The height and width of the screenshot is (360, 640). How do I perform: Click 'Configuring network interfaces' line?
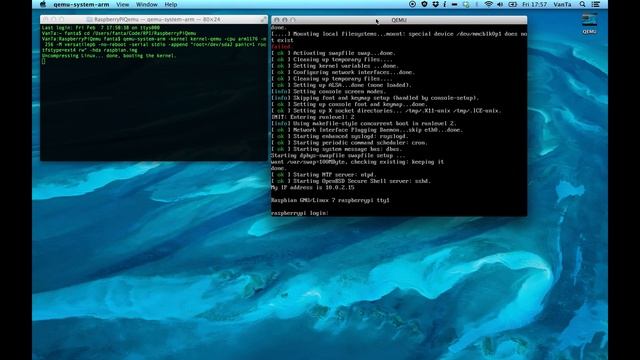click(x=343, y=72)
